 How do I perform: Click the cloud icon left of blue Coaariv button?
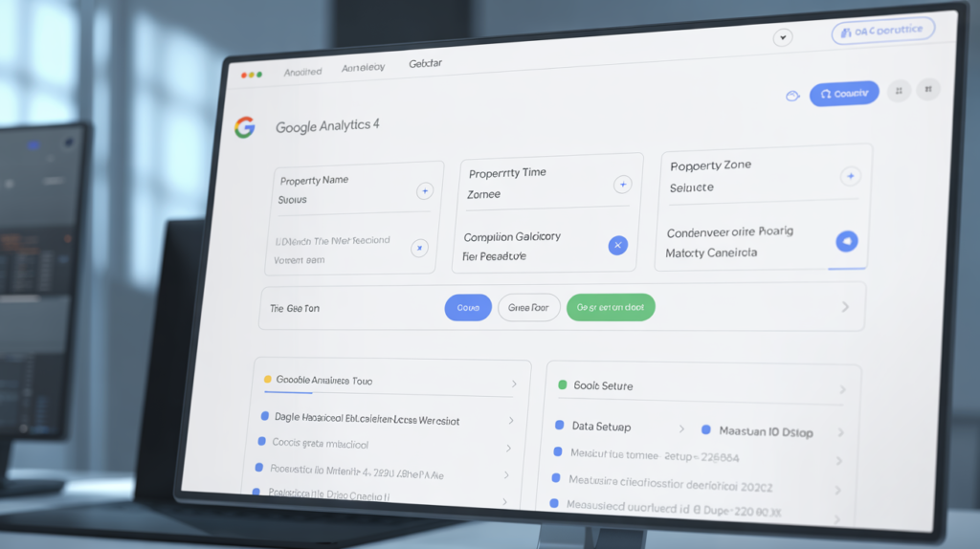(792, 96)
